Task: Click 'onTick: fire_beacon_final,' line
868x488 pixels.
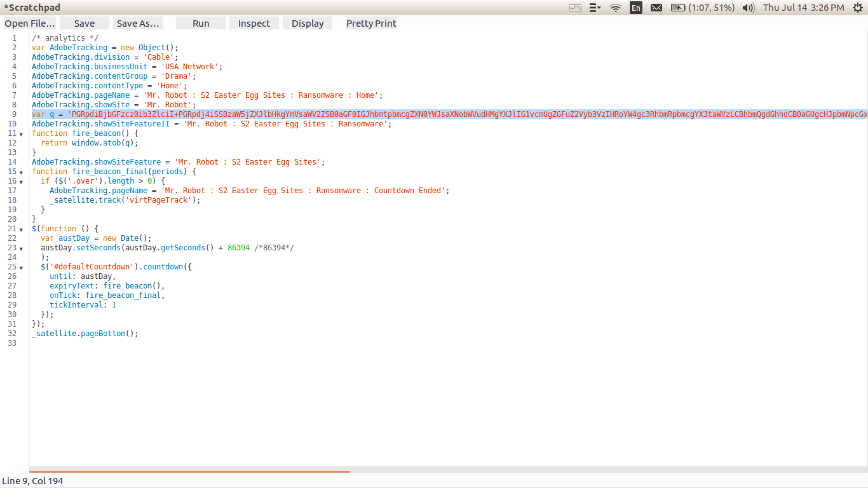Action: [x=107, y=295]
